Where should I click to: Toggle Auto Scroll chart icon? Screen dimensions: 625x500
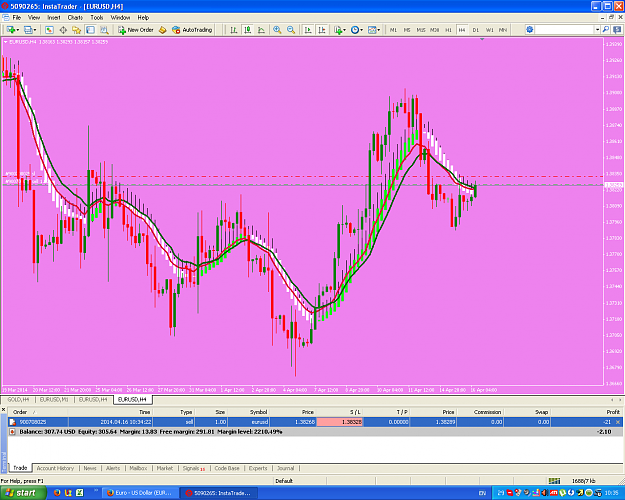coord(308,30)
